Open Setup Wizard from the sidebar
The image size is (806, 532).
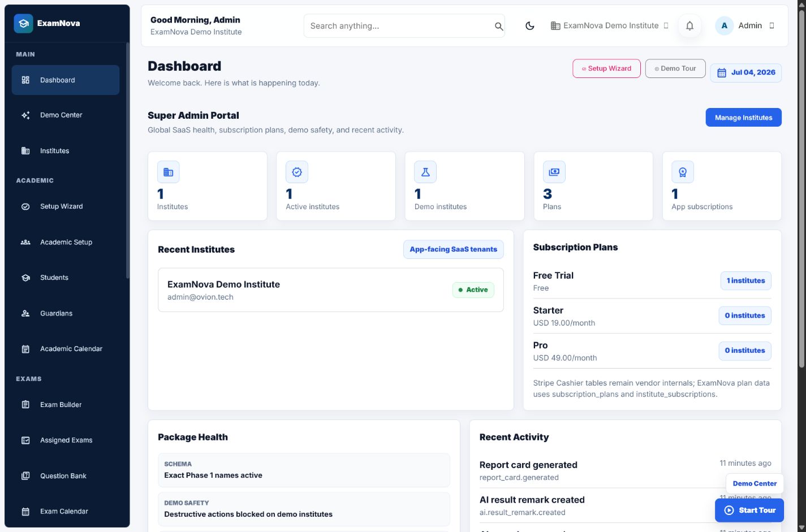pos(66,206)
